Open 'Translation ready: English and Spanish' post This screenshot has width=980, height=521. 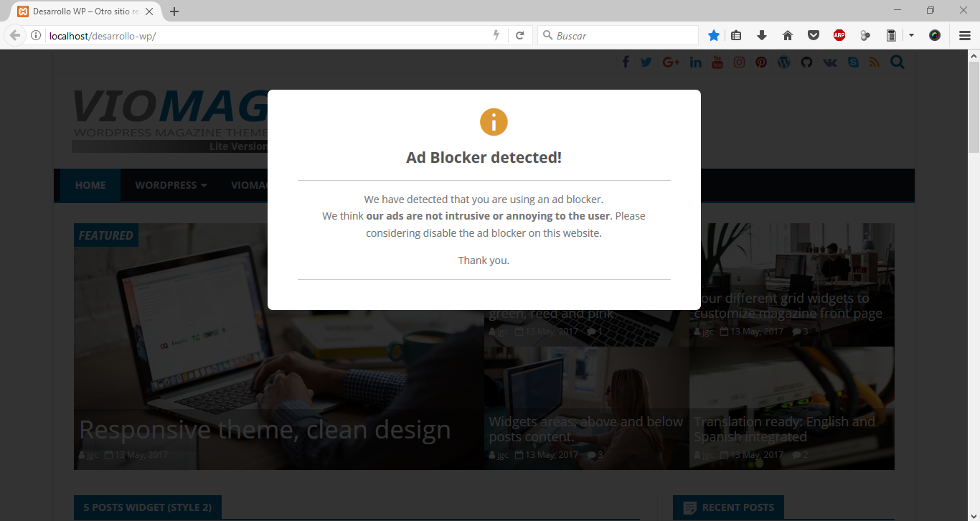[784, 429]
